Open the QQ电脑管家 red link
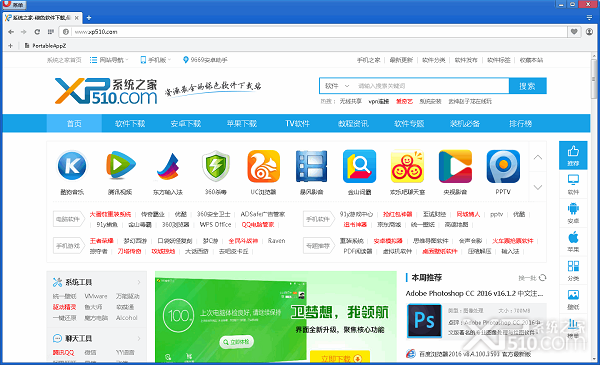Image resolution: width=600 pixels, height=365 pixels. coord(258,225)
